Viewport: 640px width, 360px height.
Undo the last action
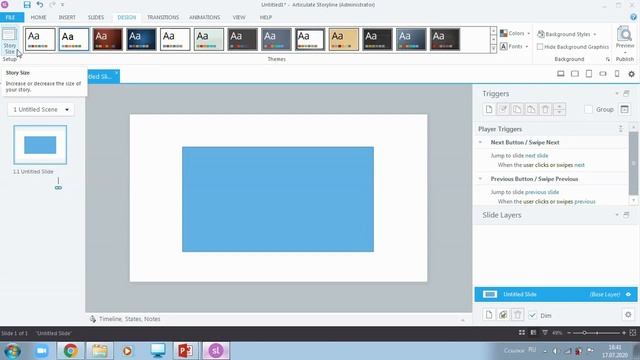40,5
